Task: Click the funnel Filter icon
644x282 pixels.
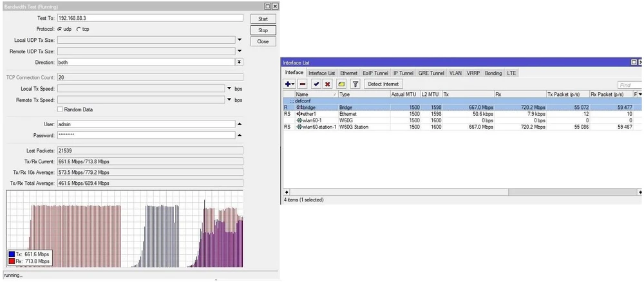Action: point(355,84)
